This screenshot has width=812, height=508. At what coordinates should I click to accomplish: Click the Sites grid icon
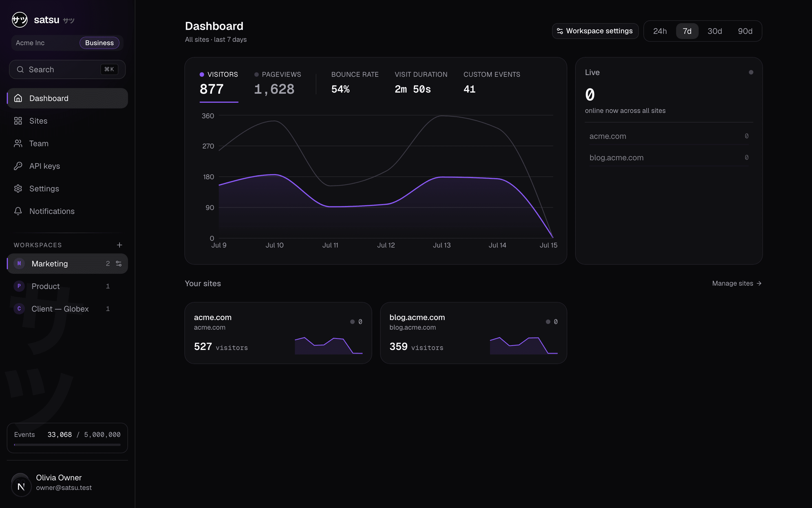(x=18, y=121)
